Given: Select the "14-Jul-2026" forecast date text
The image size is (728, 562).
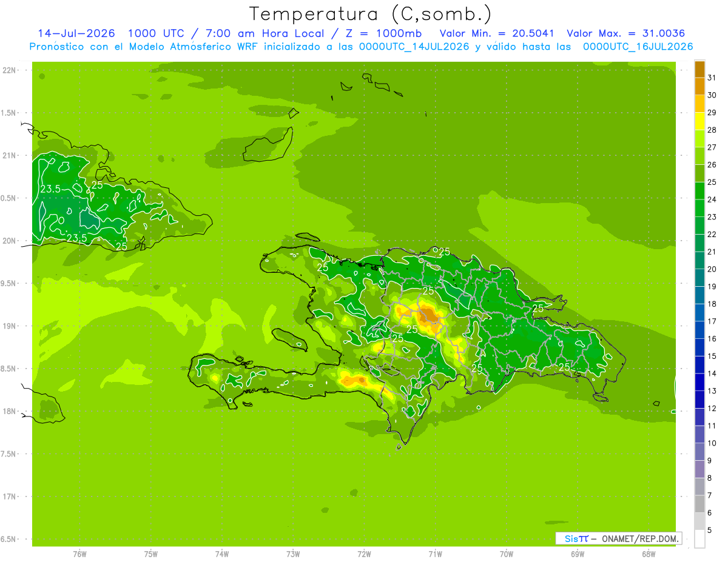Looking at the screenshot, I should click(76, 33).
